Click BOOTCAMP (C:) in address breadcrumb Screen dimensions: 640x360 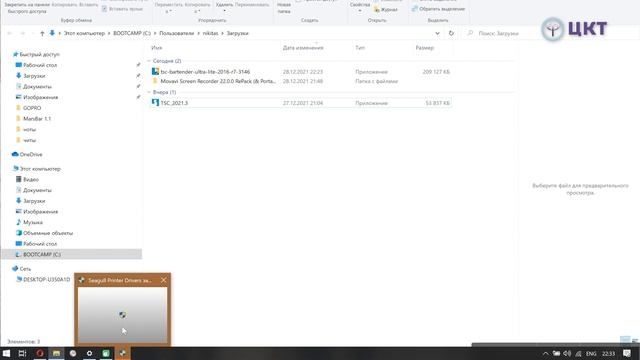tap(132, 33)
